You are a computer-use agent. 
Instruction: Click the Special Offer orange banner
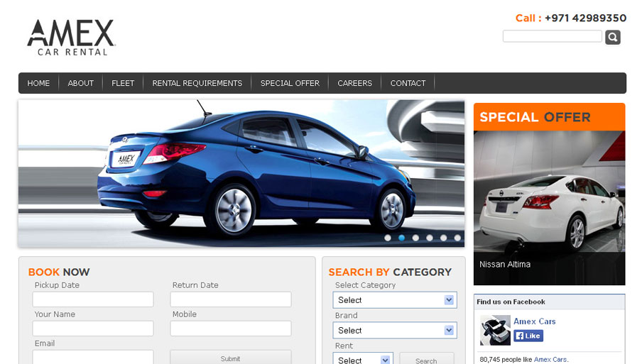[x=549, y=117]
